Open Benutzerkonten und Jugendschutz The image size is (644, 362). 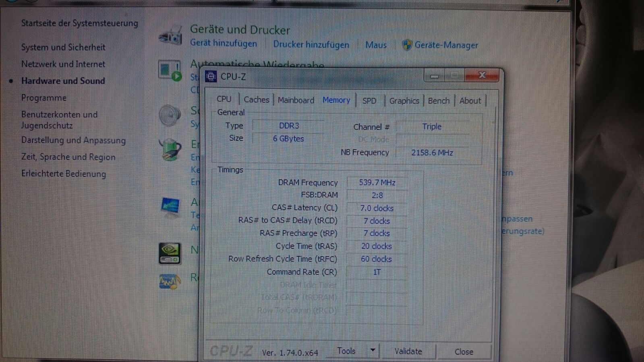[x=59, y=120]
